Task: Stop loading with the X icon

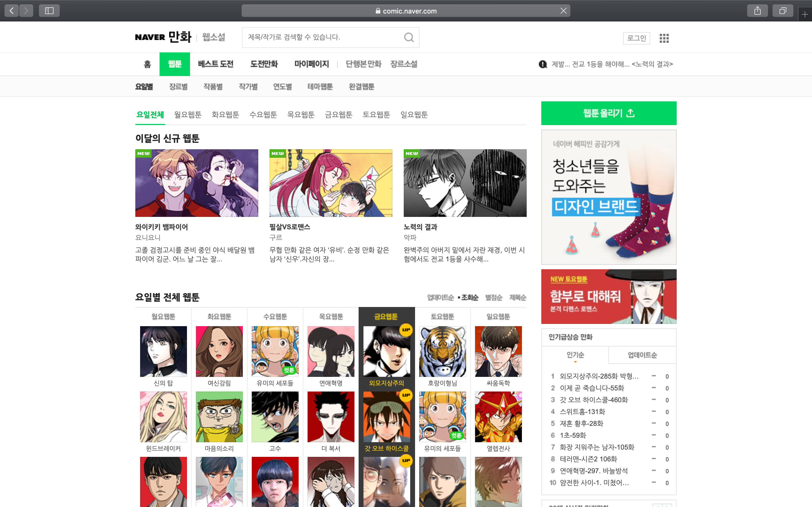Action: pos(563,11)
